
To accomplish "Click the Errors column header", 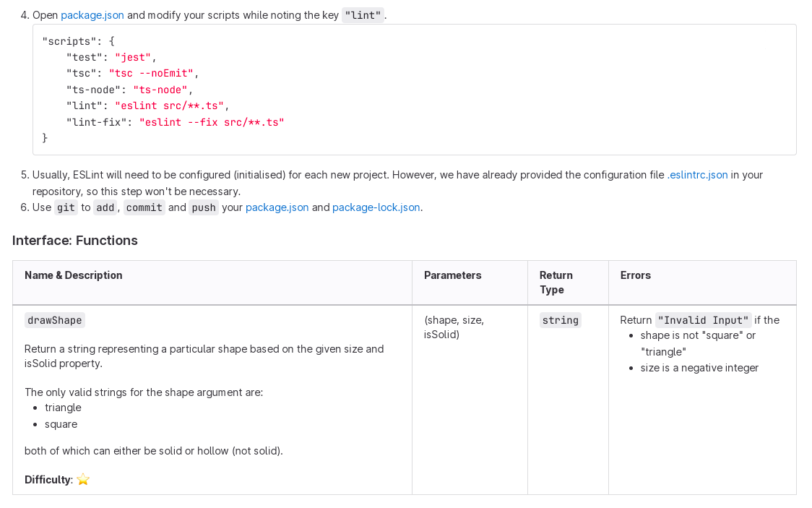I will pos(634,275).
